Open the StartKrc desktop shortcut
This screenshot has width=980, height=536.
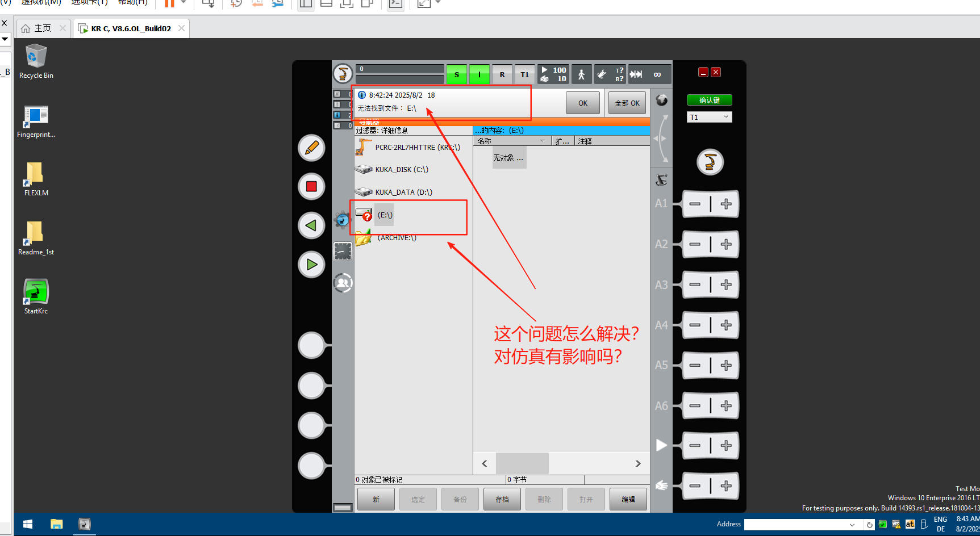[x=36, y=296]
